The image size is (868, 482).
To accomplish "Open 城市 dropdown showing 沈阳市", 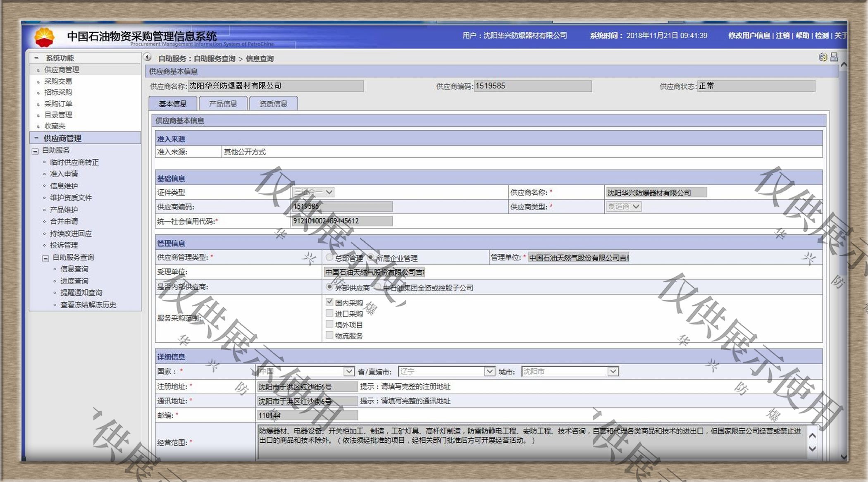I will point(570,372).
